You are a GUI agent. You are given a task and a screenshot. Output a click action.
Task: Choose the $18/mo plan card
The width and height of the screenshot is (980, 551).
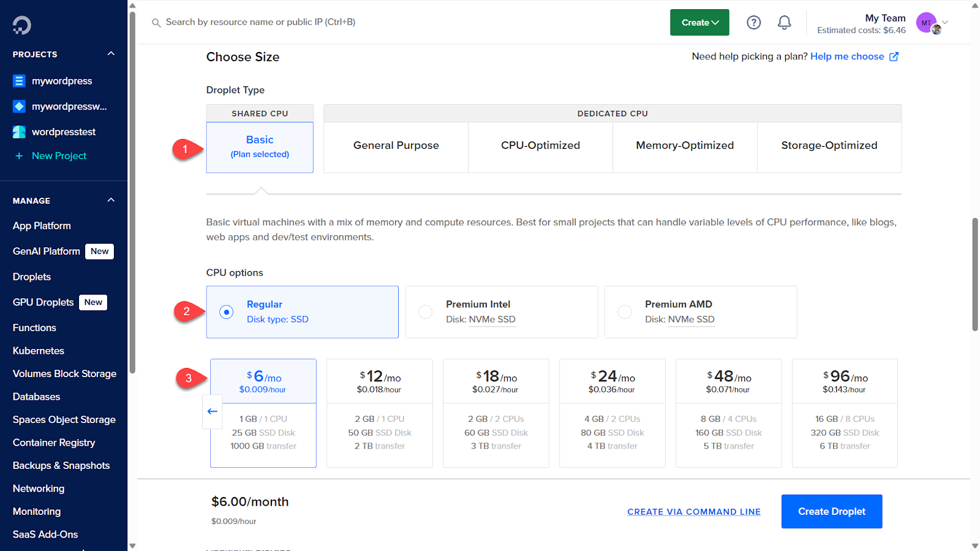pos(496,413)
